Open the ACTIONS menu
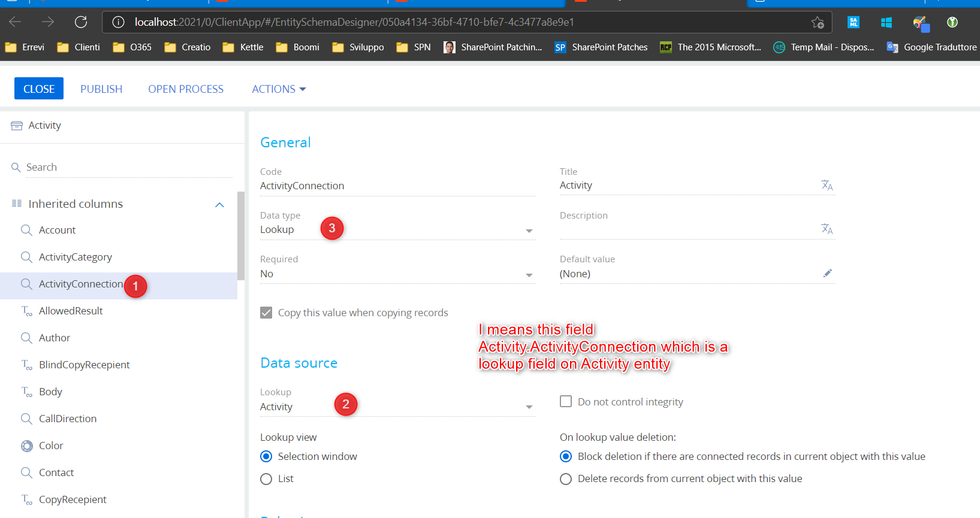 (x=279, y=89)
